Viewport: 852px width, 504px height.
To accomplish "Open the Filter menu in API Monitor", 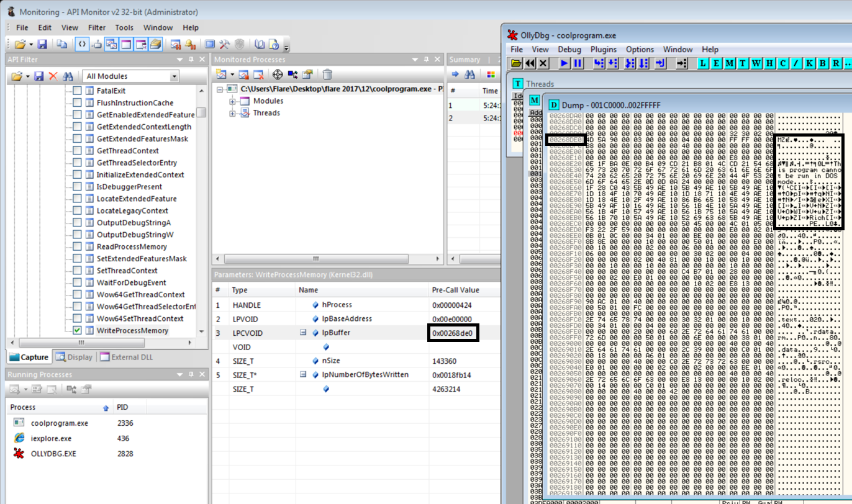I will 97,27.
